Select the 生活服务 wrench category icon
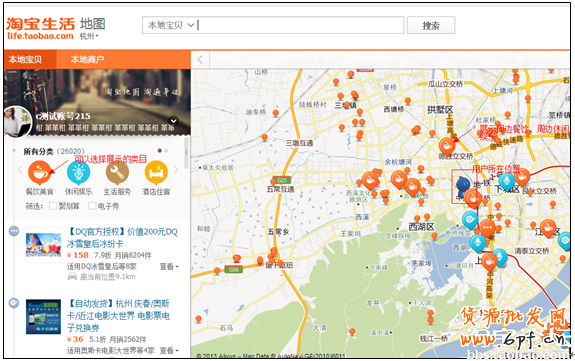 pyautogui.click(x=117, y=172)
